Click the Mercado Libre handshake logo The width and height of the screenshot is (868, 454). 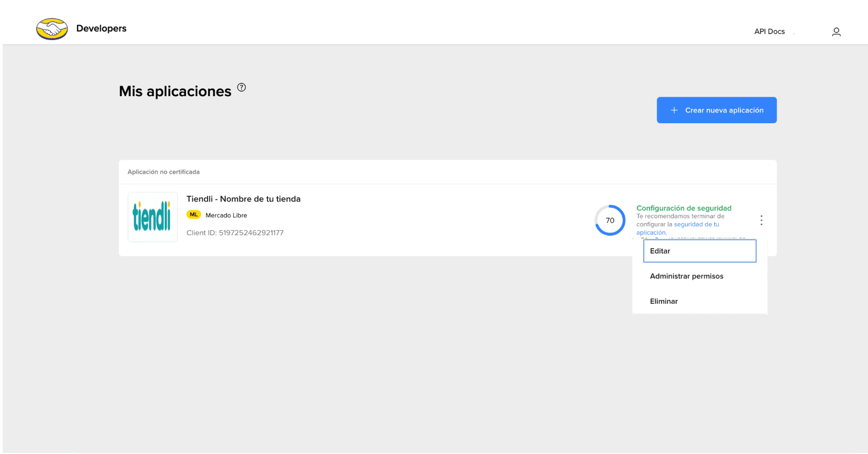pyautogui.click(x=52, y=29)
